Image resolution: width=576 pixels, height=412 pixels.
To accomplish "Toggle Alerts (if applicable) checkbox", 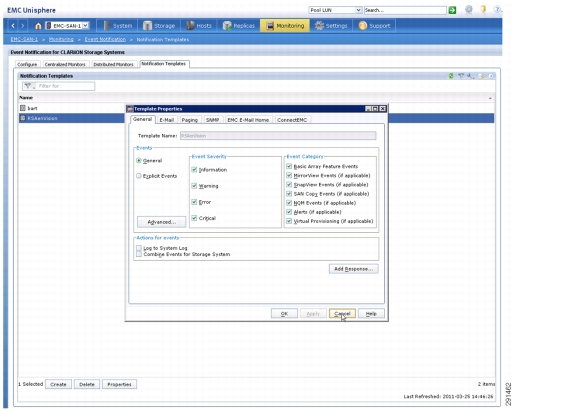I will pos(289,212).
